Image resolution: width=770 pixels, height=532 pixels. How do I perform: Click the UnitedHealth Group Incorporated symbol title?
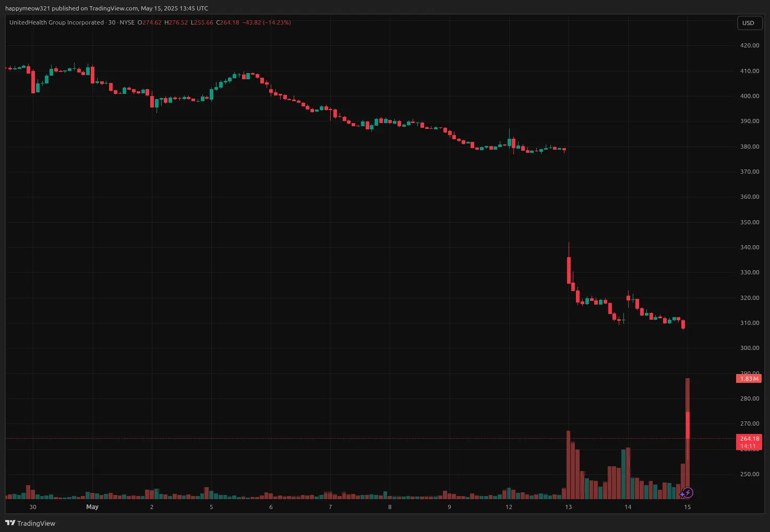[56, 22]
